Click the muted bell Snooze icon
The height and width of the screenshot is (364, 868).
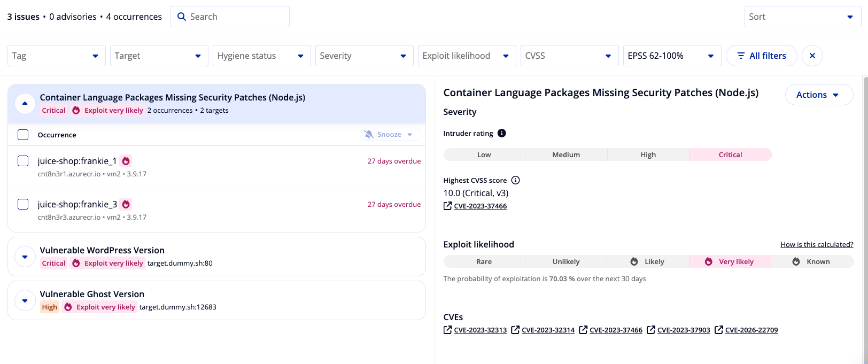coord(369,134)
